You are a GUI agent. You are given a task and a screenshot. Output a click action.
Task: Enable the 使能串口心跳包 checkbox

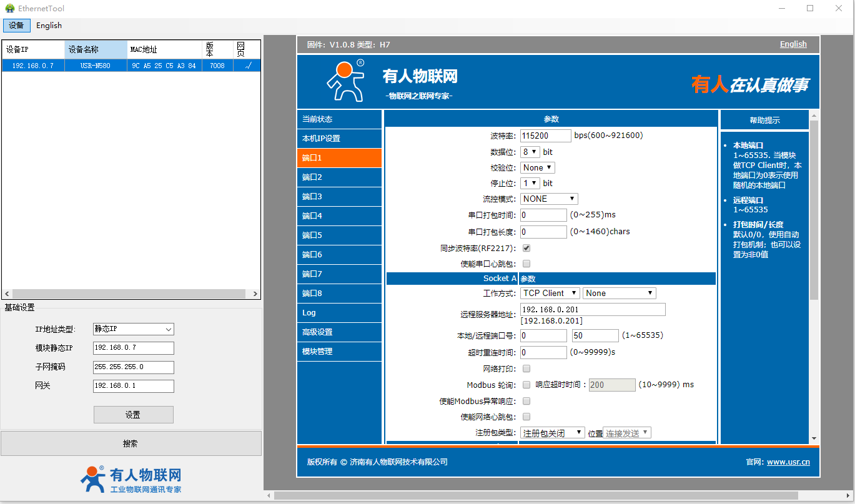click(526, 264)
